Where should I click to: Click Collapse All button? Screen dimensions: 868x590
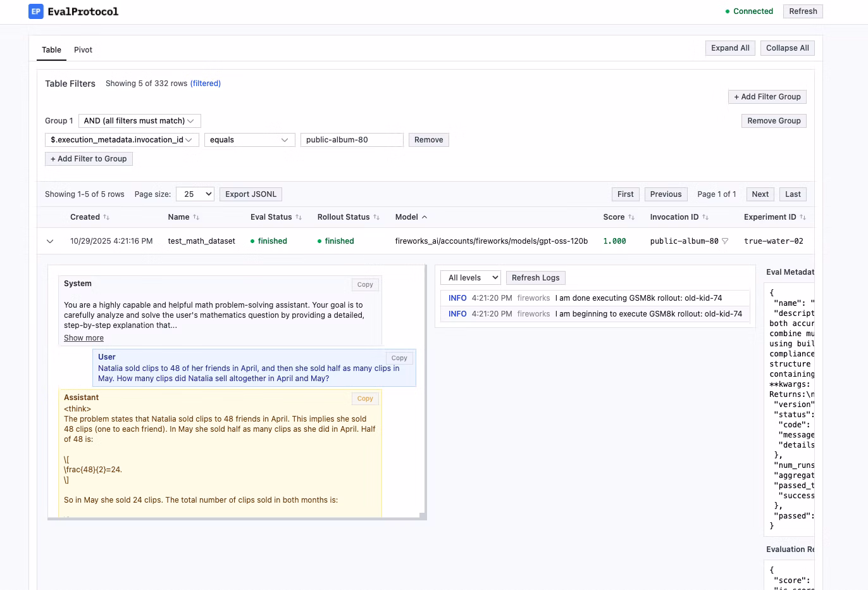point(787,48)
